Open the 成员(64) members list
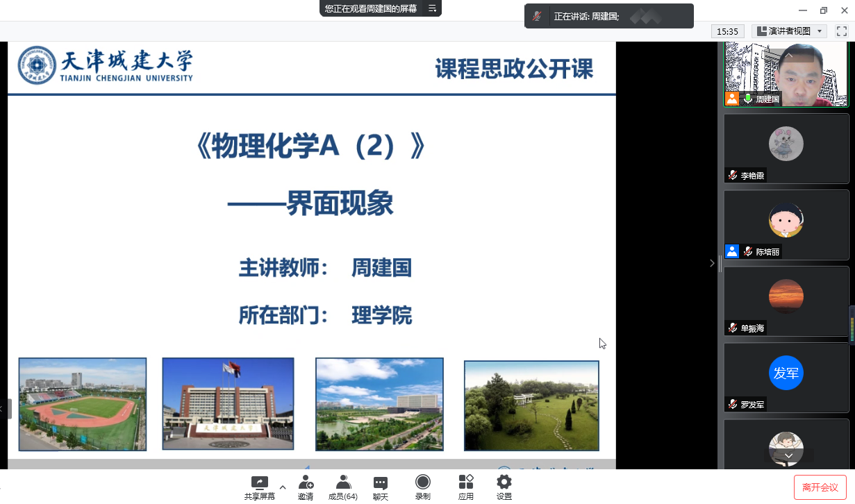This screenshot has width=855, height=504. click(x=343, y=483)
